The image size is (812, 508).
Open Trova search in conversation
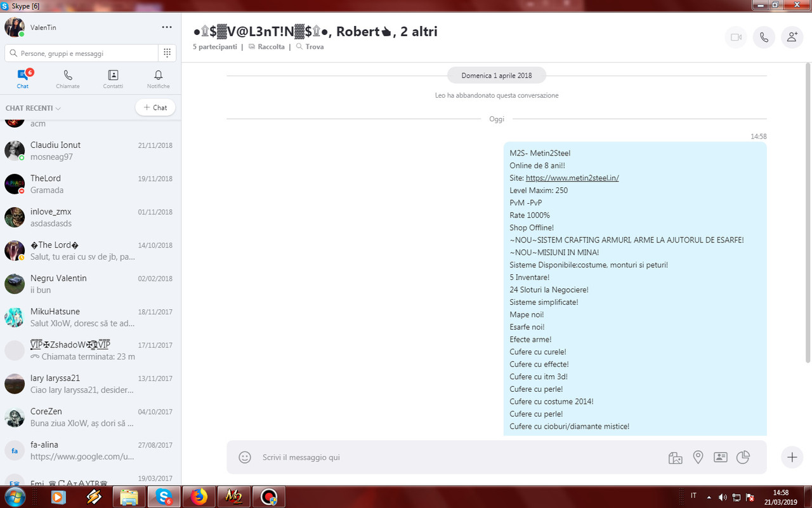click(x=310, y=47)
